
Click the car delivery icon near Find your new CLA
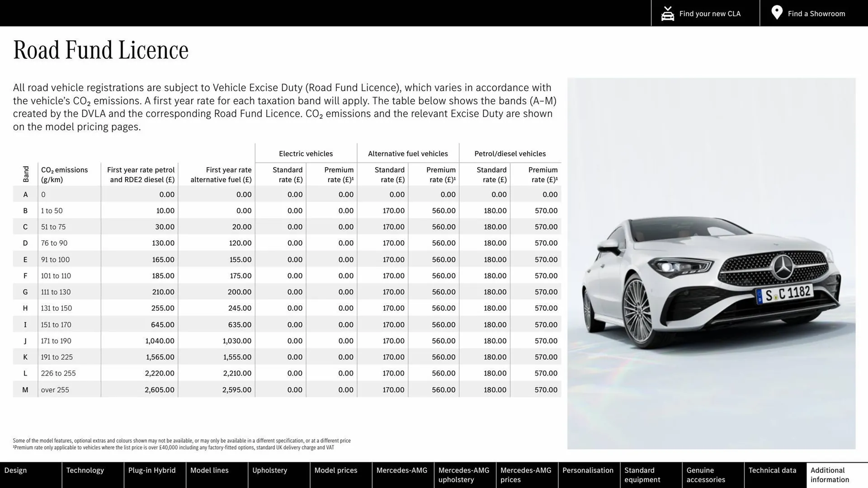click(667, 13)
